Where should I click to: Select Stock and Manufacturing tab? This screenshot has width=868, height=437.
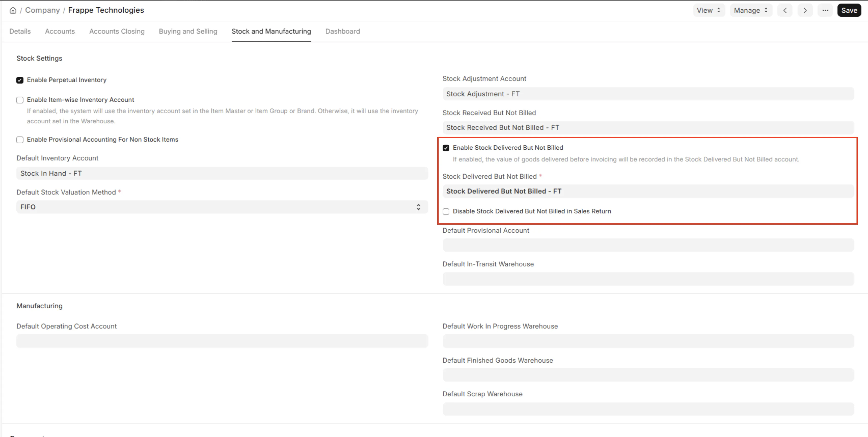pos(271,31)
